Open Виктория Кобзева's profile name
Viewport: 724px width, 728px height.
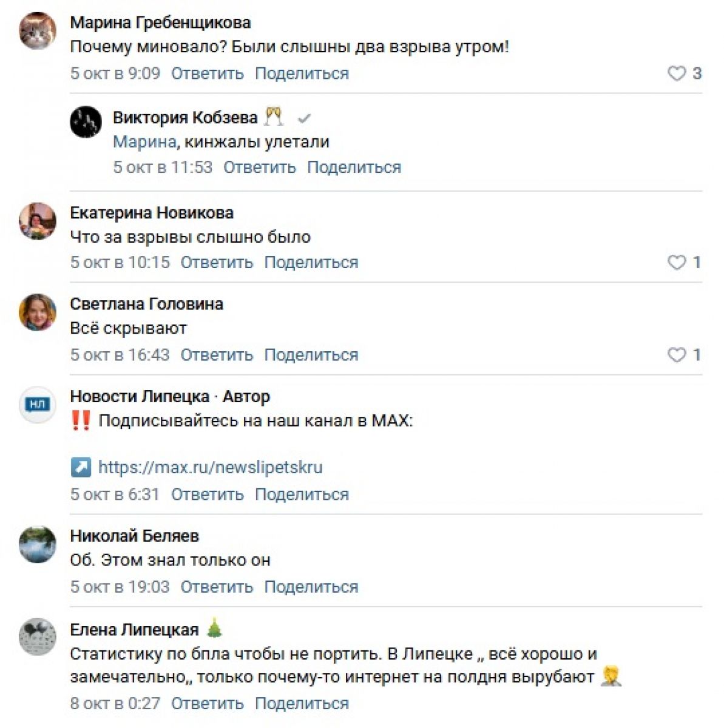click(x=185, y=117)
